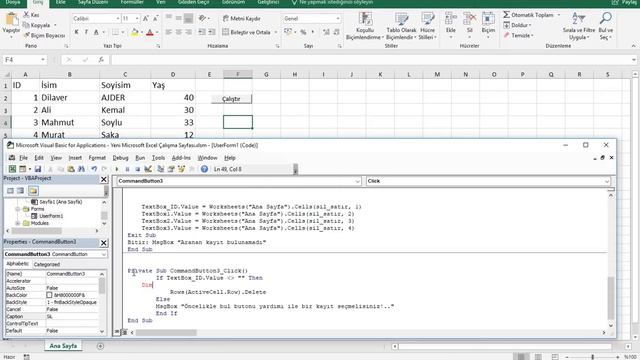Screen dimensions: 640x360
Task: Select UserForm1 in the project tree
Action: pyautogui.click(x=50, y=216)
